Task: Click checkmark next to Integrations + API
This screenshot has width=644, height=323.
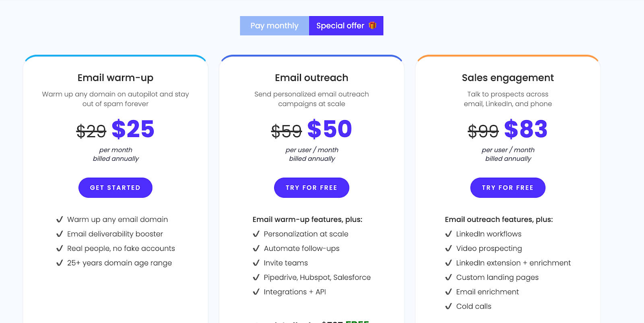Action: 256,292
